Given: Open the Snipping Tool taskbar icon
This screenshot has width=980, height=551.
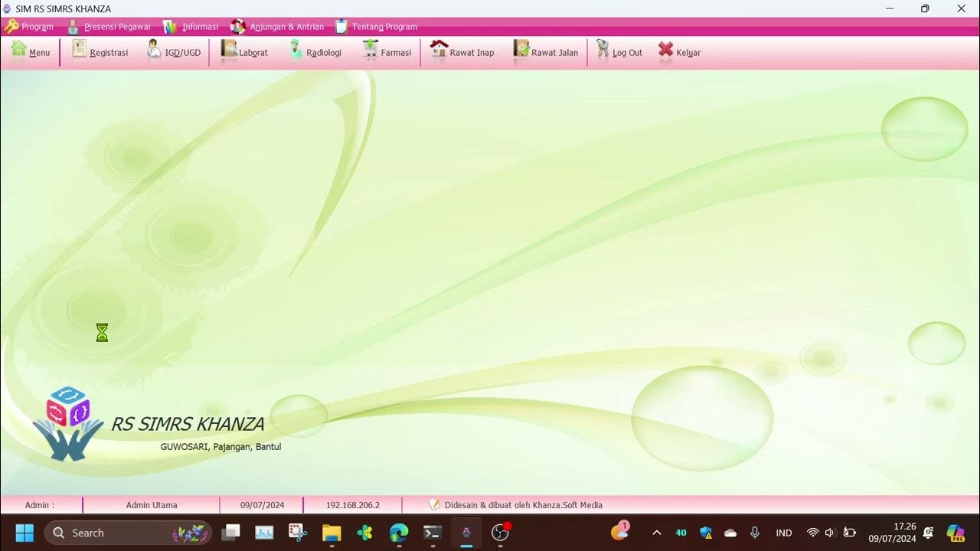Looking at the screenshot, I should tap(298, 533).
